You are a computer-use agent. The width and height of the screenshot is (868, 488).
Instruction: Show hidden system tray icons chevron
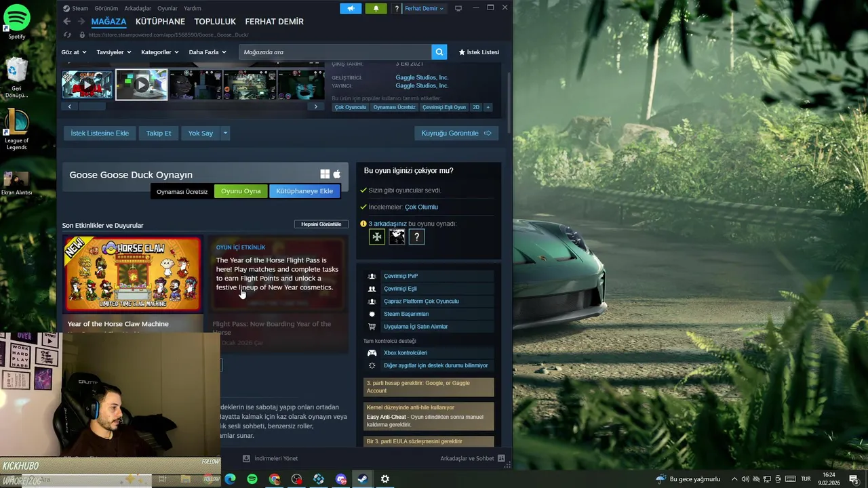click(734, 479)
